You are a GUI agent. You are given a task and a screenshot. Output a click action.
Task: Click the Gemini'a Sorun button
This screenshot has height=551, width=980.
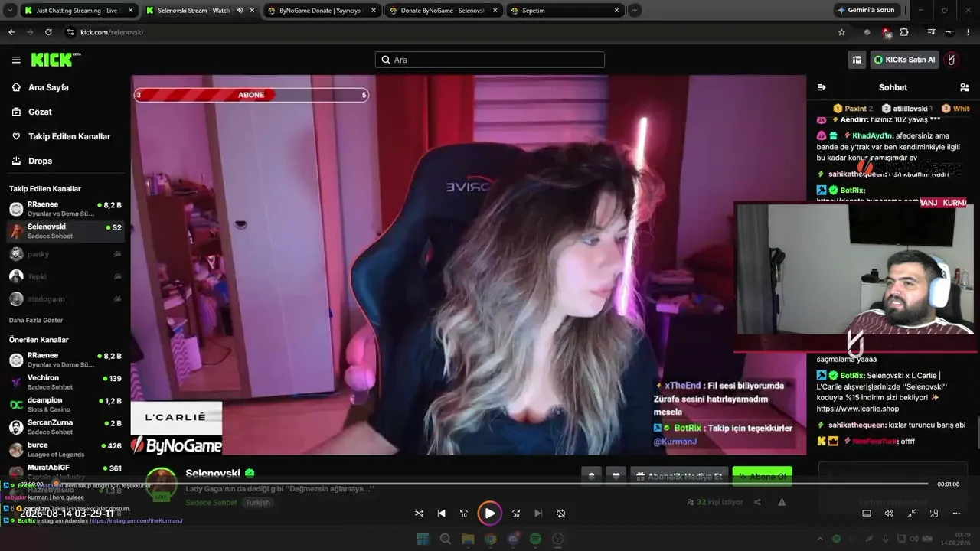866,11
